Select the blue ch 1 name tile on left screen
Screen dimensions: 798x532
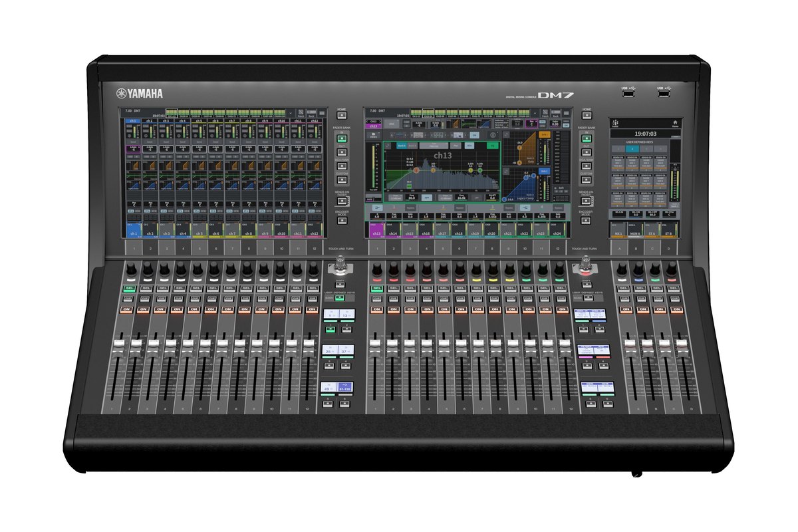click(x=133, y=229)
